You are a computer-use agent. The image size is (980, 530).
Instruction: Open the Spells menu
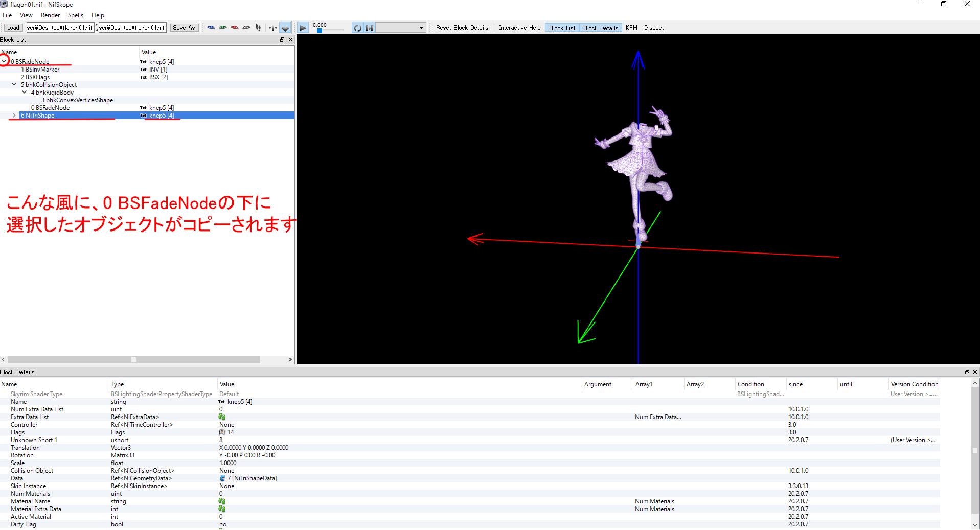click(76, 15)
